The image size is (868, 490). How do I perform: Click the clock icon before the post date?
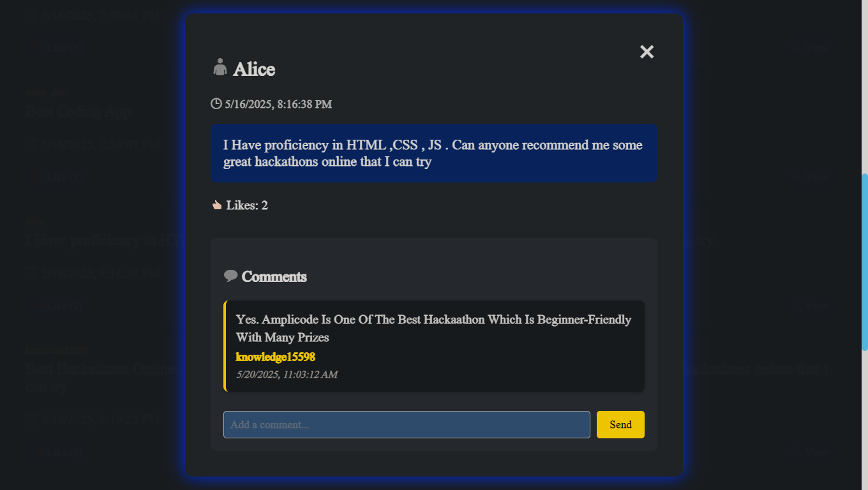coord(216,103)
